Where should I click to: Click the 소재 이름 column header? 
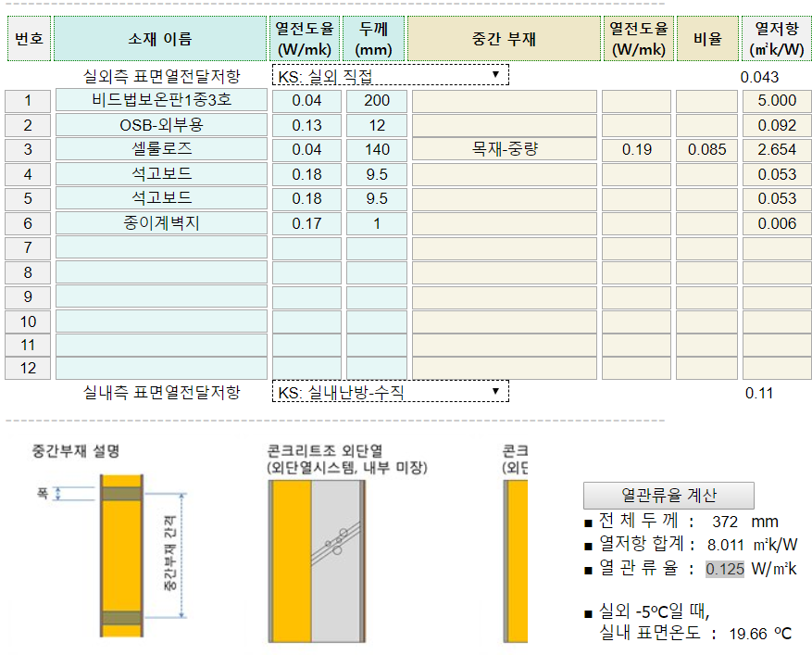point(160,39)
